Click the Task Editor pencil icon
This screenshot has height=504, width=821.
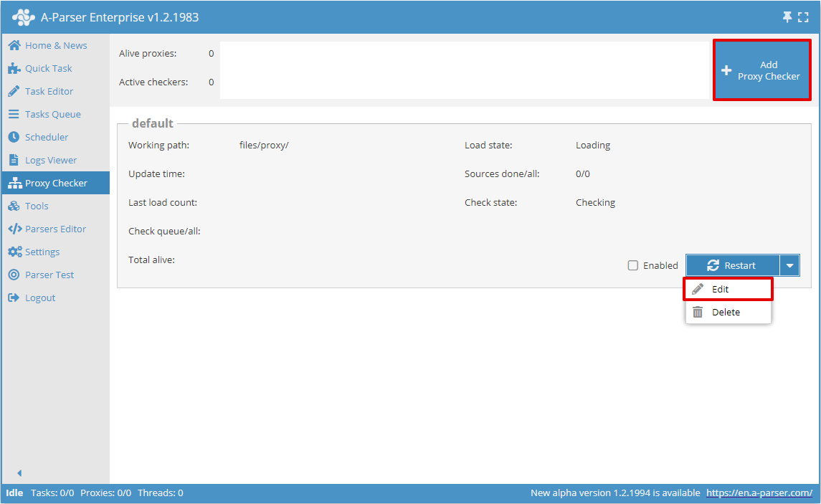tap(14, 91)
